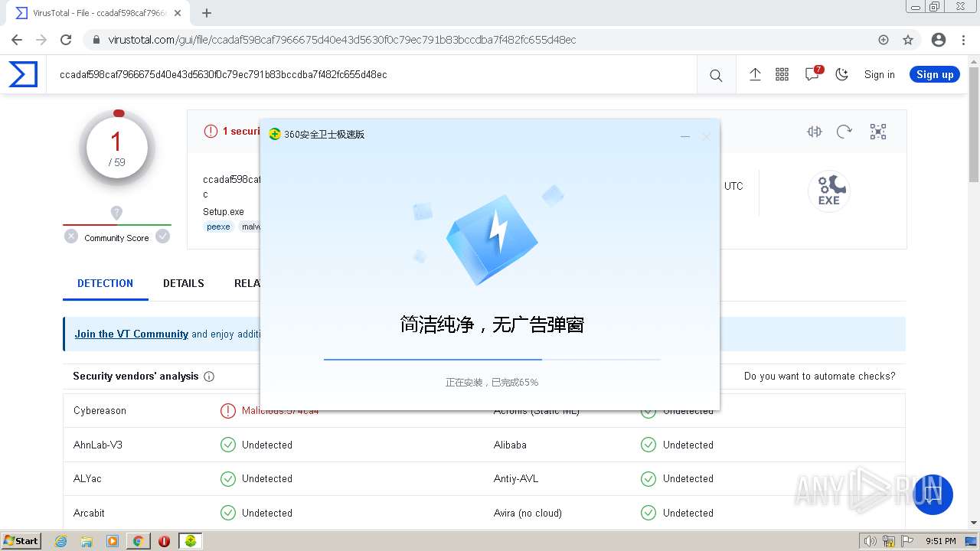Bookmark the page with the star icon
Screen dimensions: 980x551
[908, 40]
